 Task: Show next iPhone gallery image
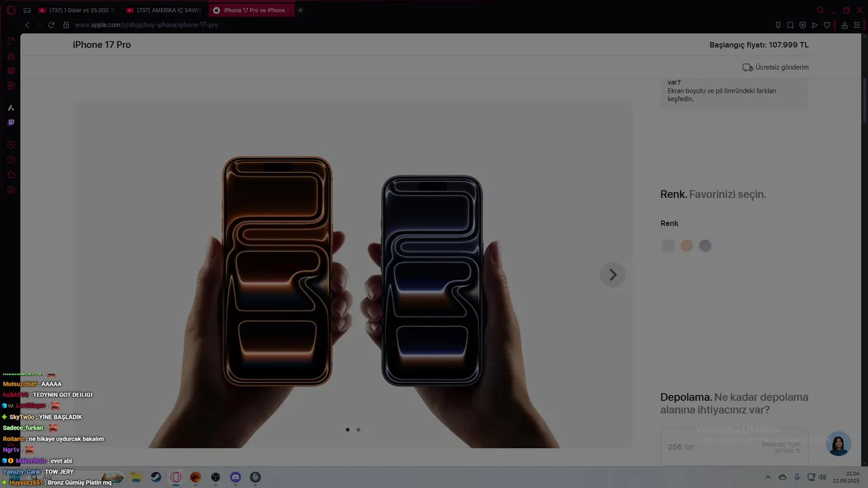point(612,274)
